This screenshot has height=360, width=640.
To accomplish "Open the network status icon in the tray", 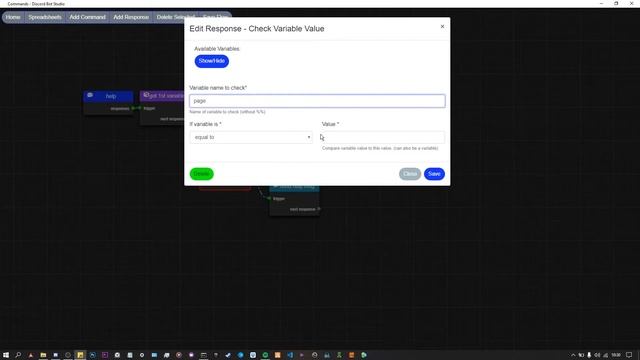I will pyautogui.click(x=606, y=355).
